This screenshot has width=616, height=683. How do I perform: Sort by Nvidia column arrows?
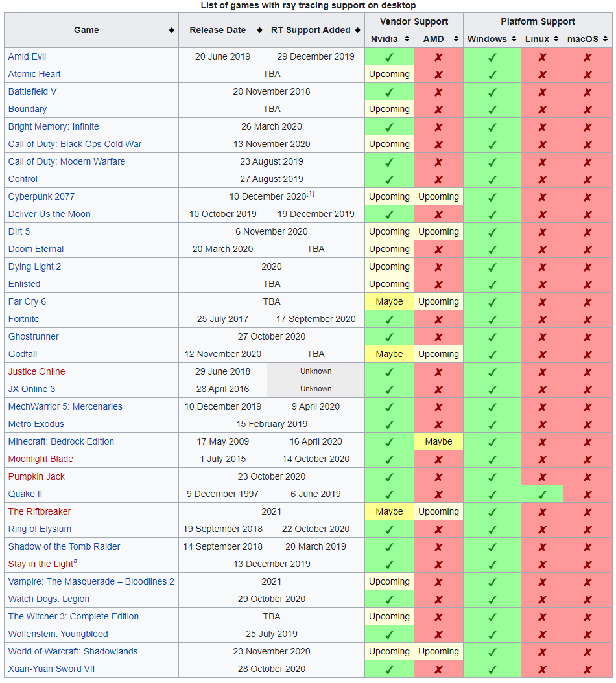pos(407,39)
